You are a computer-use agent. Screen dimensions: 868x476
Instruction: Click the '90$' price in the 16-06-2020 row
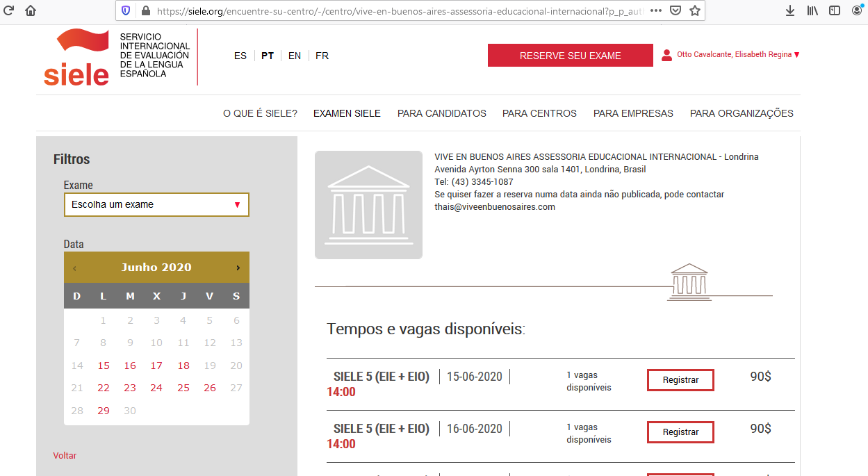[760, 429]
